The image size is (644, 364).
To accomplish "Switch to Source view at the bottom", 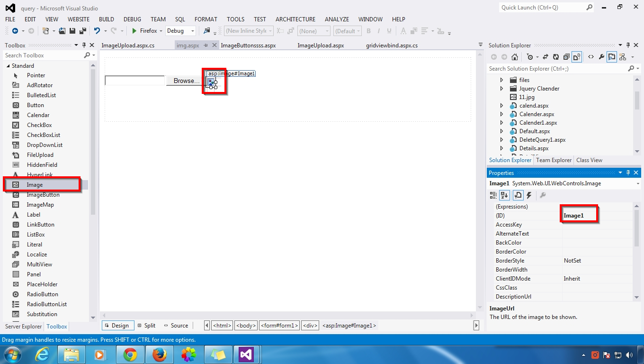I will (176, 326).
